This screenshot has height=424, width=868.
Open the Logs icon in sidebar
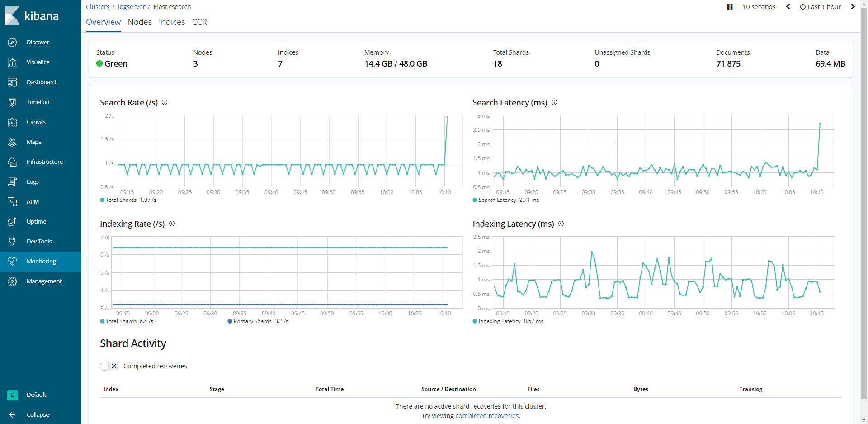click(x=12, y=181)
